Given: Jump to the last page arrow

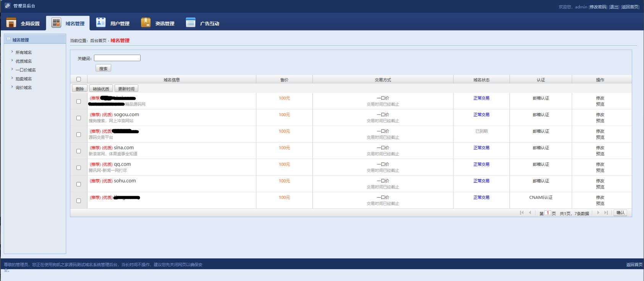Looking at the screenshot, I should point(606,213).
